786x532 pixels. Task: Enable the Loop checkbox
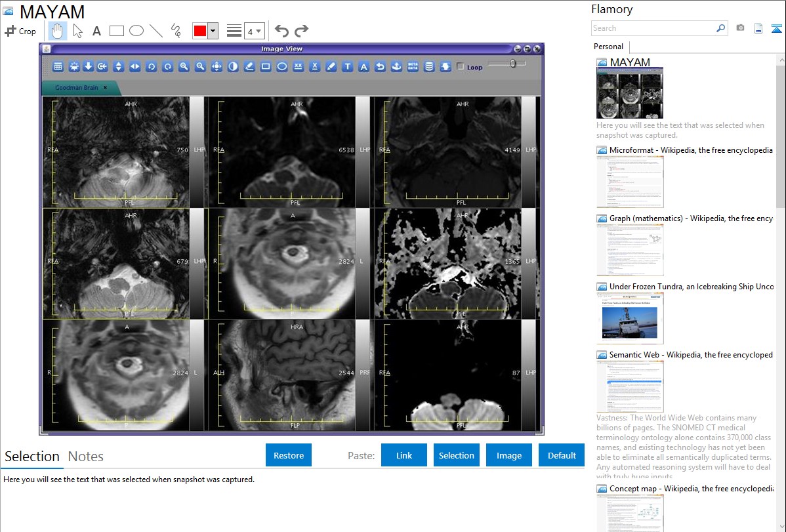click(460, 67)
